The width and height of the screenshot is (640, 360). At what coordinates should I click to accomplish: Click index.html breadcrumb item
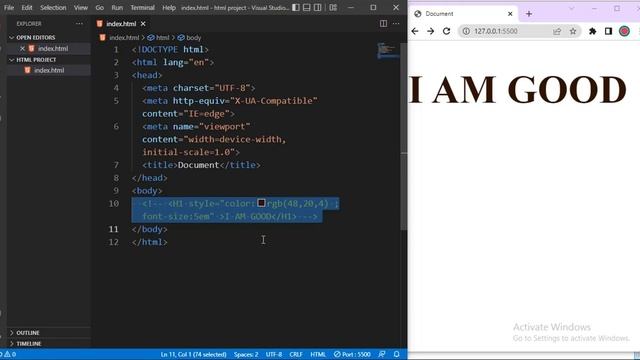point(124,38)
